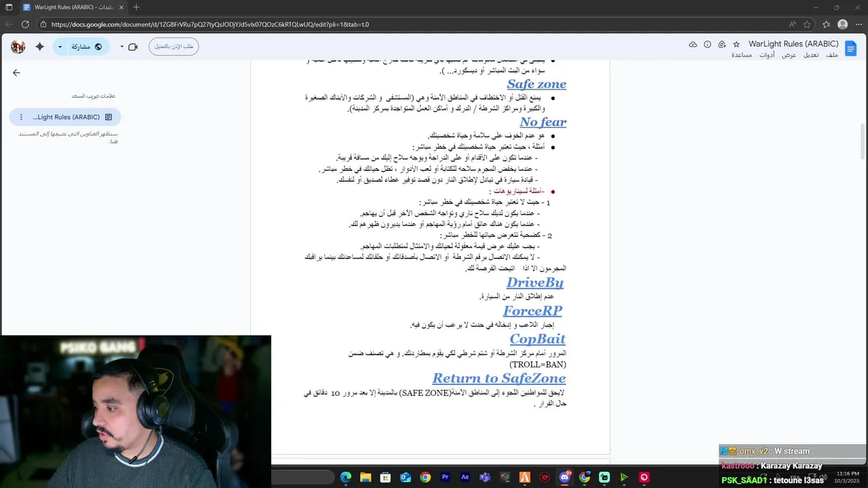Expand the share options dropdown arrow
Screen dimensions: 868x488
(60, 47)
